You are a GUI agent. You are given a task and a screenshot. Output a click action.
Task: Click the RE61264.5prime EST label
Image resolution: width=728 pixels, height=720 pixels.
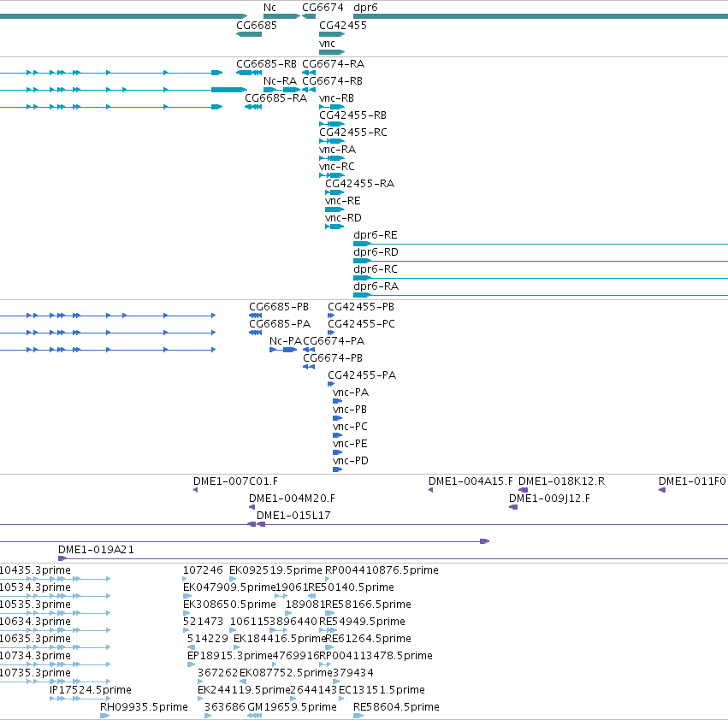click(368, 638)
